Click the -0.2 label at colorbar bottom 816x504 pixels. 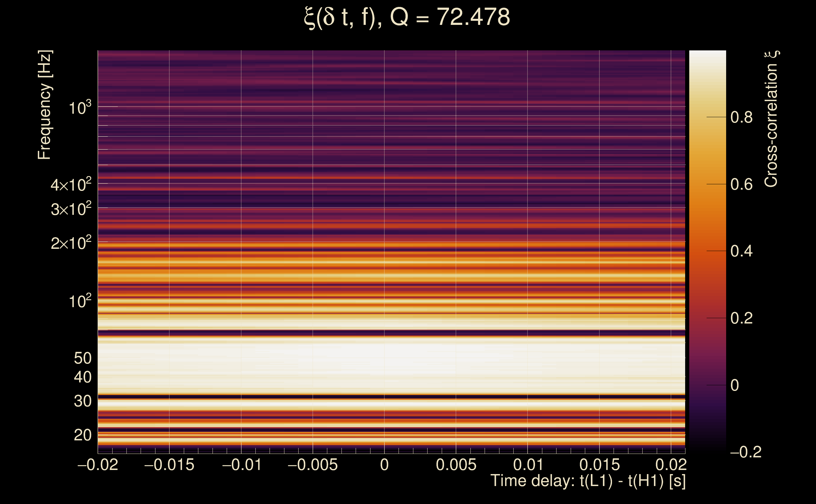(746, 452)
